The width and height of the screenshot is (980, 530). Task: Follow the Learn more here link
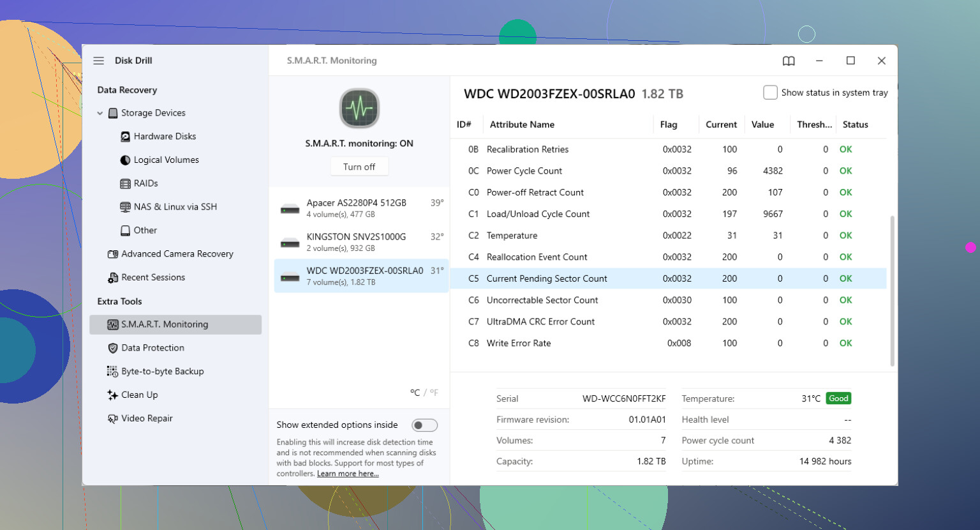348,474
